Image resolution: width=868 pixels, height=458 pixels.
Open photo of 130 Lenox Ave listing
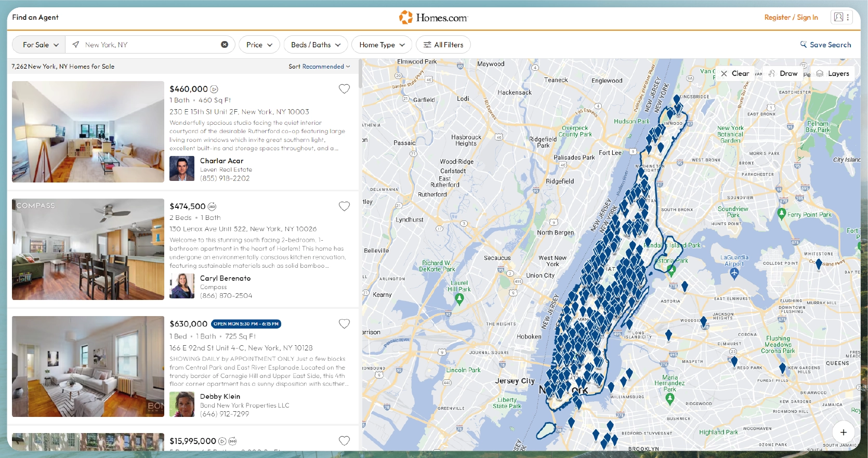tap(88, 249)
